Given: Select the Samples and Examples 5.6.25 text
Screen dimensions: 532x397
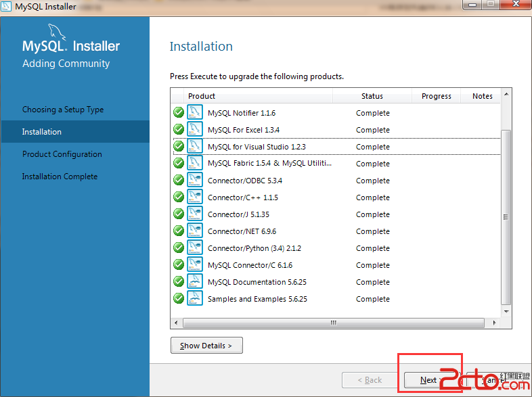Looking at the screenshot, I should [x=257, y=299].
